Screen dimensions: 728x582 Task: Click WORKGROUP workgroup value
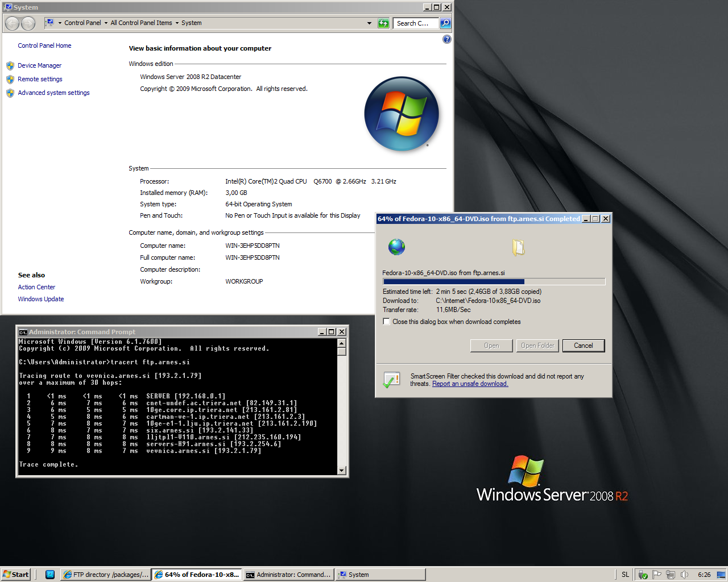tap(244, 282)
